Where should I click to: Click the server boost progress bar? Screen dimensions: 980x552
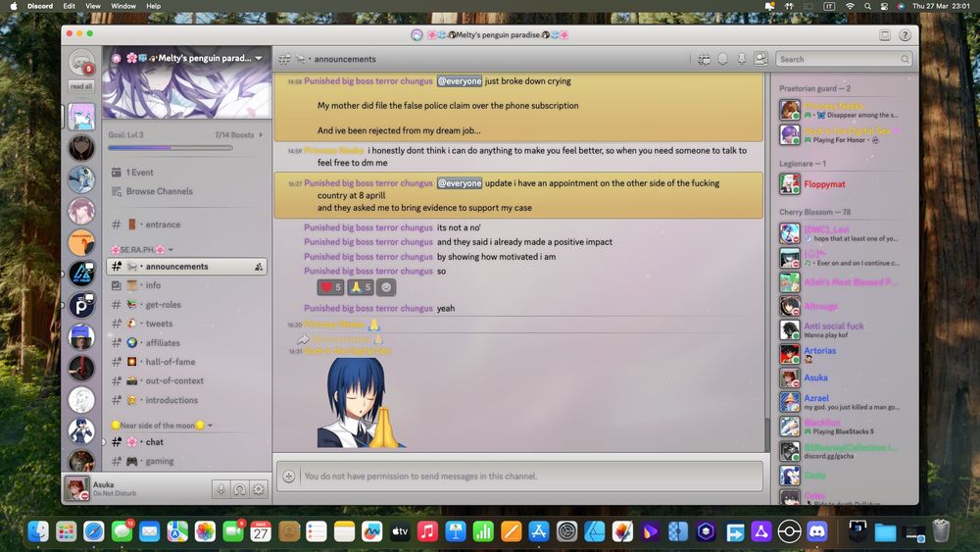point(170,148)
